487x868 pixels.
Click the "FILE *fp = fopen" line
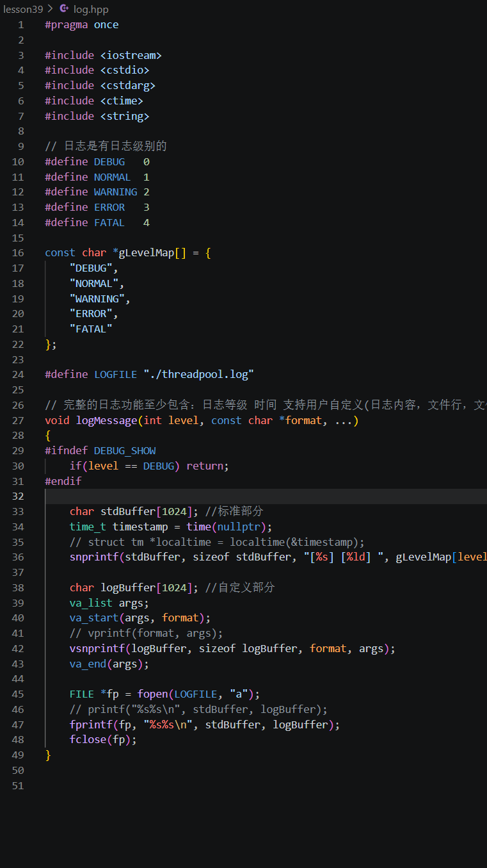click(x=165, y=694)
